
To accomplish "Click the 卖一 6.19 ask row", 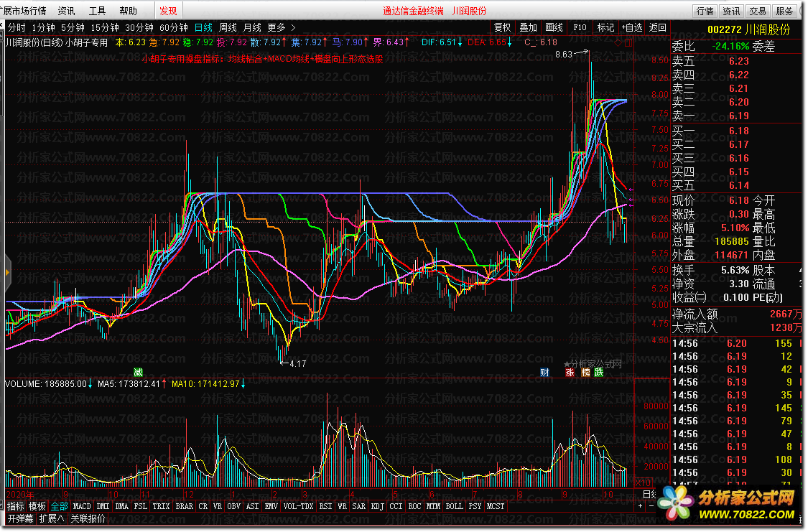I will [x=737, y=116].
